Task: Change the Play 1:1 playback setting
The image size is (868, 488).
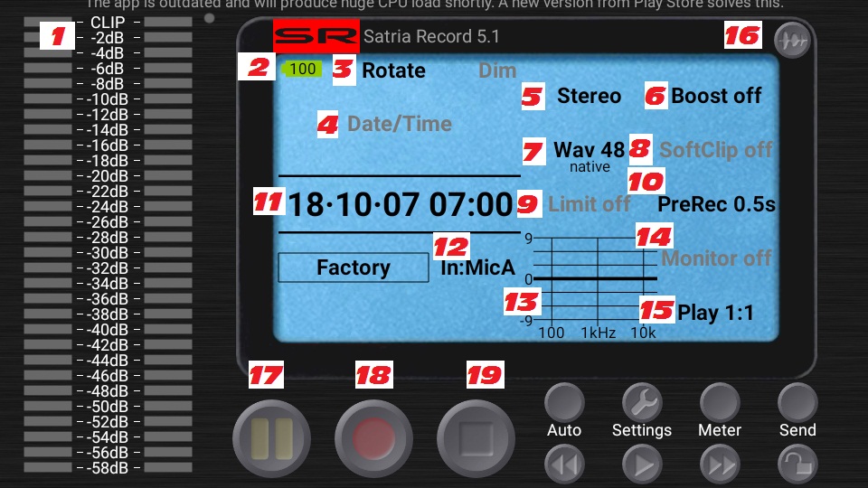Action: pyautogui.click(x=715, y=314)
